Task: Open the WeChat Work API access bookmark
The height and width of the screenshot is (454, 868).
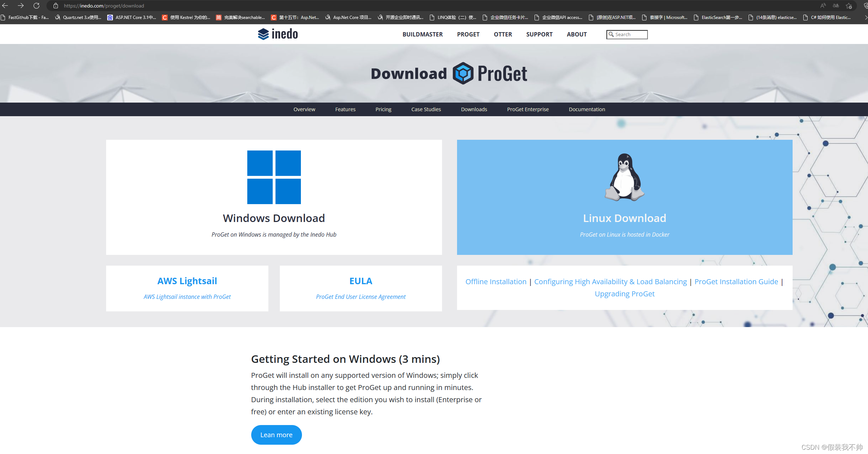Action: coord(559,17)
